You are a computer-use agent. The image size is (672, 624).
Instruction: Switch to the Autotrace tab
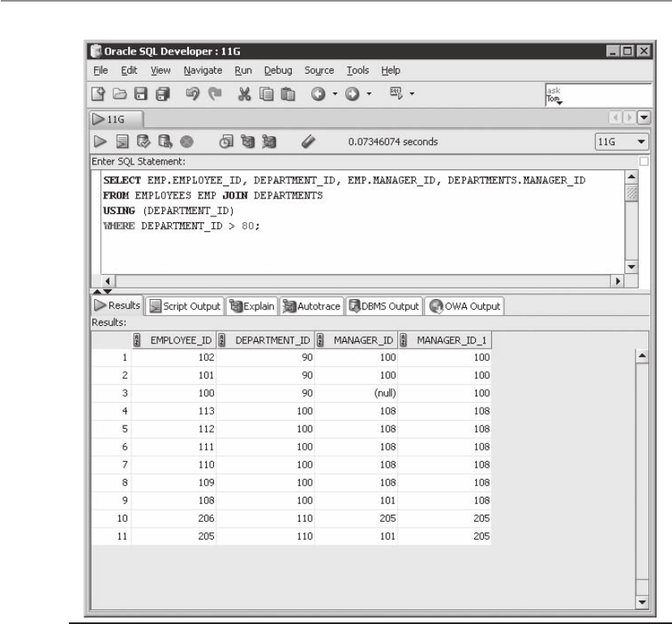[311, 306]
